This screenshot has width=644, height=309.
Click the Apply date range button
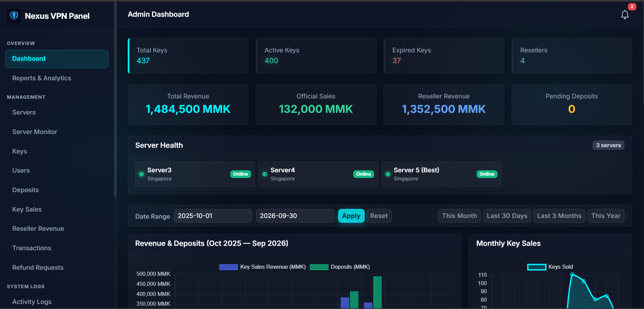click(x=351, y=216)
